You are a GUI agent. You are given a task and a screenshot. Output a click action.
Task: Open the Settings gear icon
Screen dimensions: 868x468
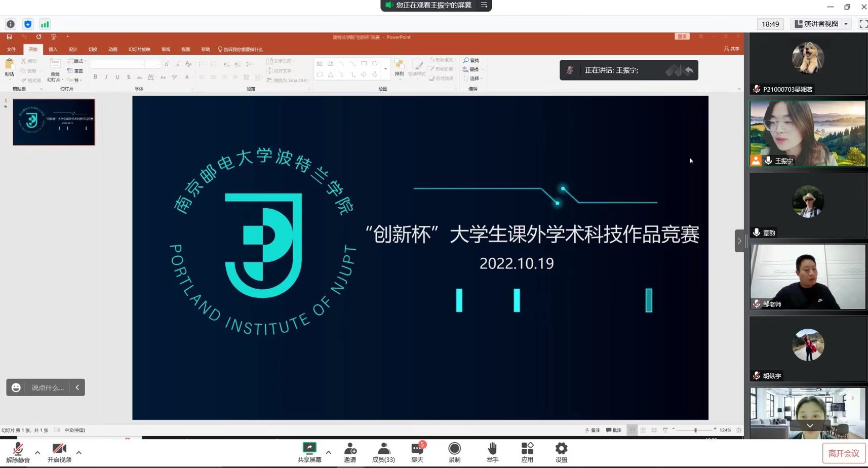[x=561, y=449]
